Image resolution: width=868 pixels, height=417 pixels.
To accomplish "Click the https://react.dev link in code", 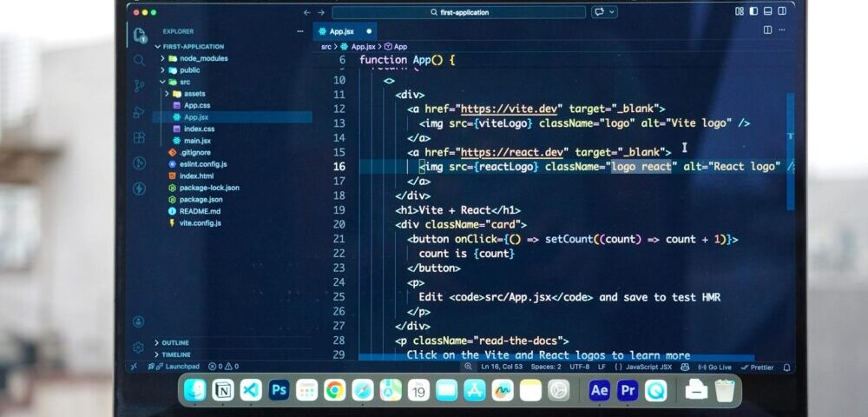I will click(514, 152).
